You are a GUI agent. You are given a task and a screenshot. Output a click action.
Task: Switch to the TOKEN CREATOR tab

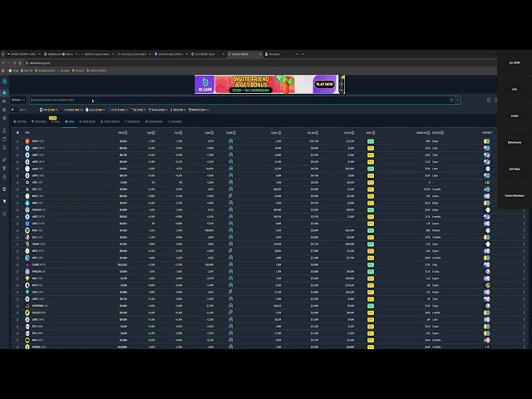pyautogui.click(x=110, y=121)
